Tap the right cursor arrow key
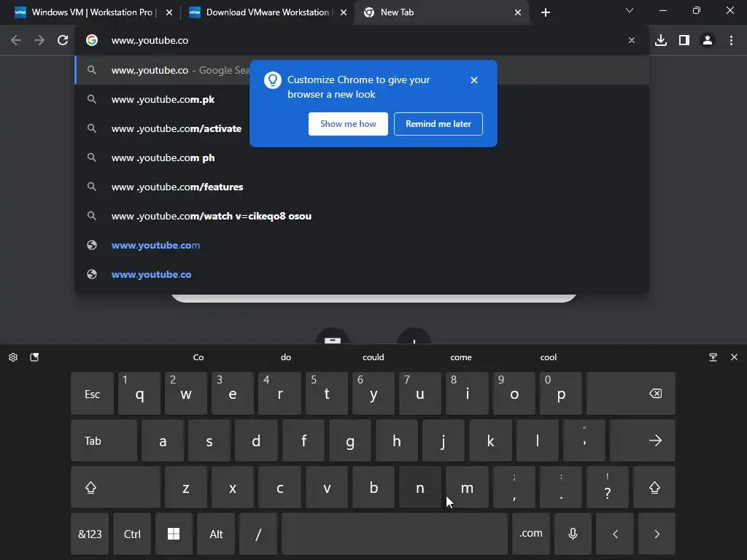The height and width of the screenshot is (560, 747). [x=657, y=534]
